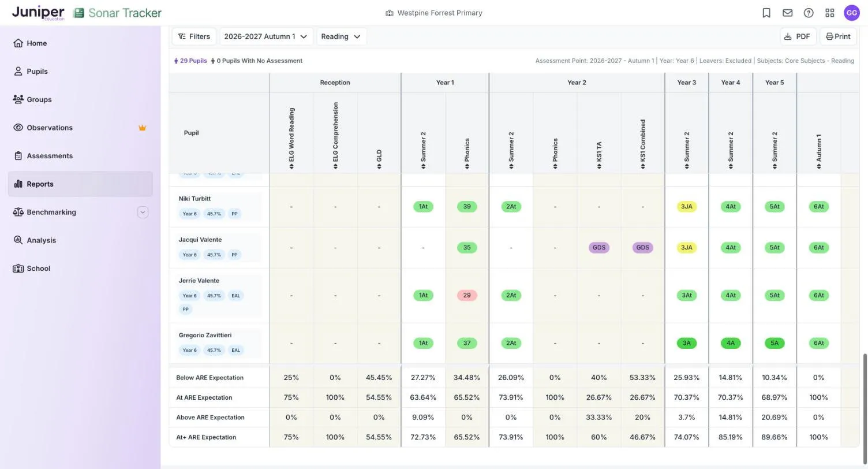Click Jacqui Valente's purple KS1 TA GDS badge

[x=599, y=247]
